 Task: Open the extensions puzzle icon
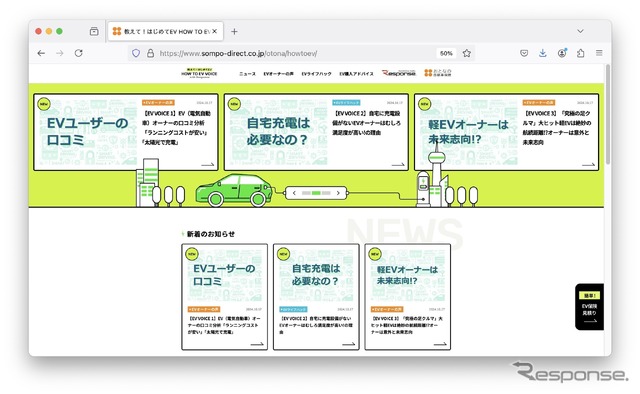[580, 53]
